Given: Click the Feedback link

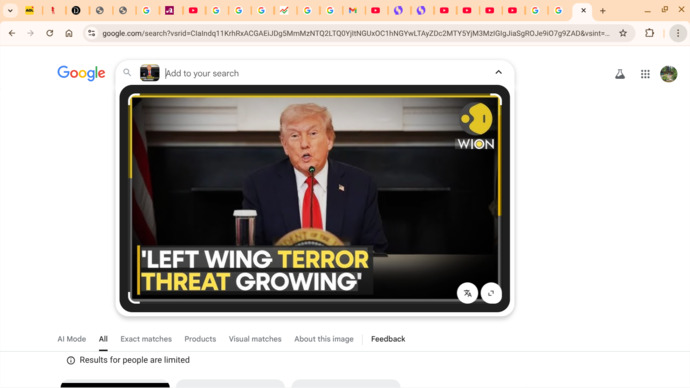Looking at the screenshot, I should [388, 339].
